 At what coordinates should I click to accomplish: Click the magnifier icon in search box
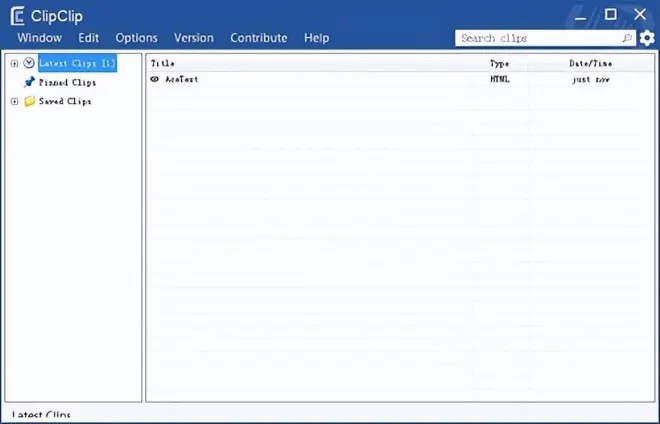[627, 38]
